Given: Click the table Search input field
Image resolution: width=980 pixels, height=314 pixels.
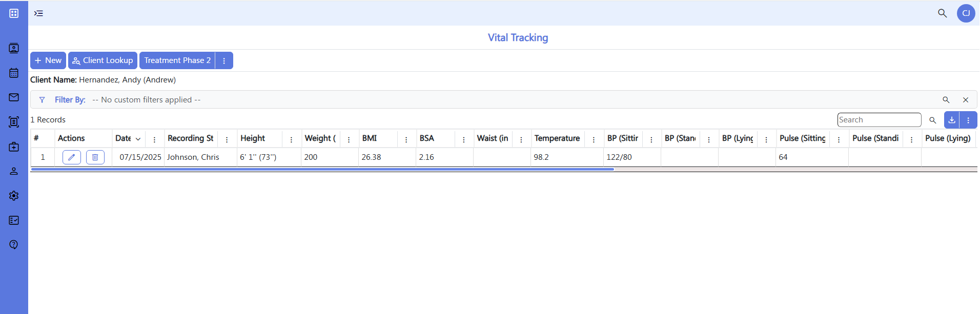Looking at the screenshot, I should [880, 120].
